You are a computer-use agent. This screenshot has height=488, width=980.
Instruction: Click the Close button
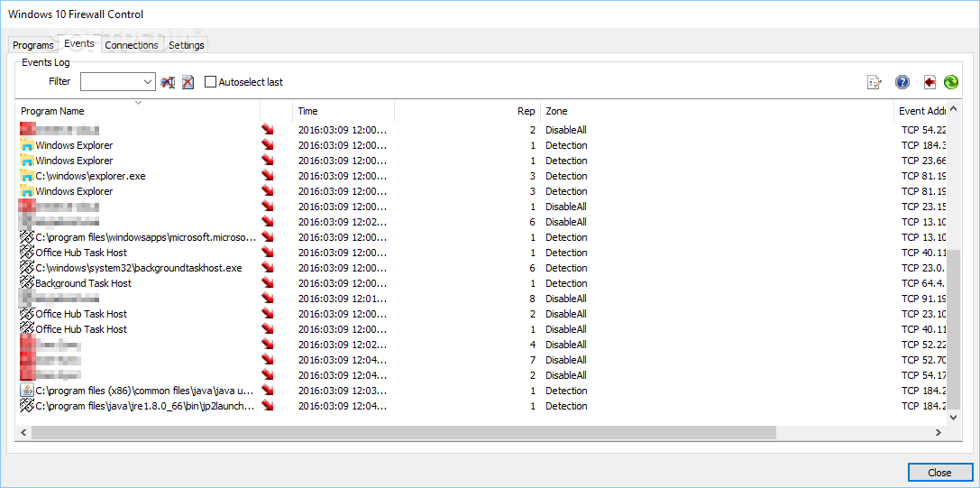point(939,473)
